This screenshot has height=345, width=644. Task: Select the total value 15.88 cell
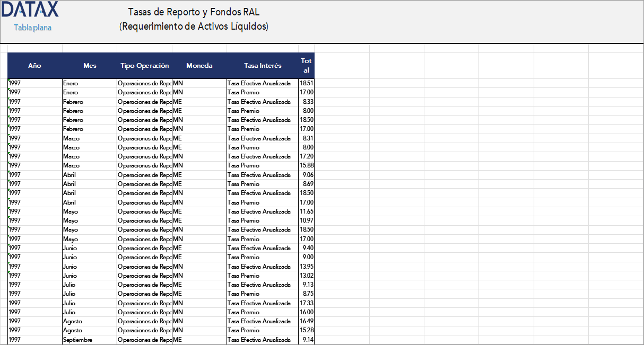pos(306,165)
